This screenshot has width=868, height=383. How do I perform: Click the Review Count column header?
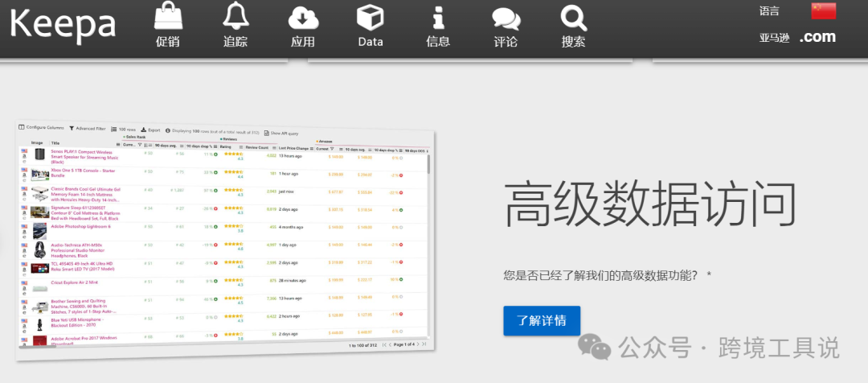pos(257,148)
